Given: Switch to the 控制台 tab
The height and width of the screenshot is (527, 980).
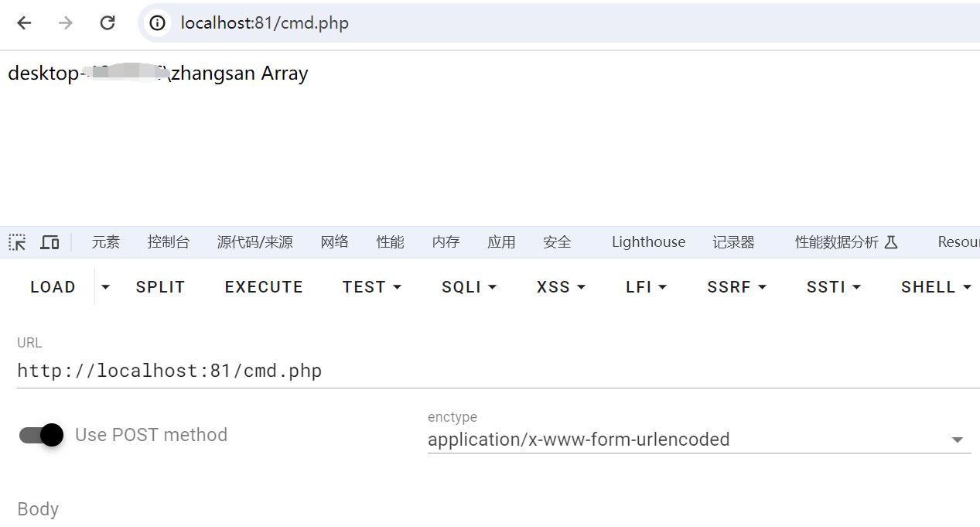Looking at the screenshot, I should pos(169,242).
